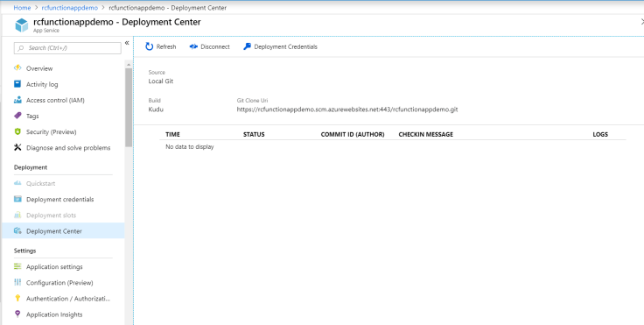644x325 pixels.
Task: Click the Disconnect button label
Action: pos(215,47)
